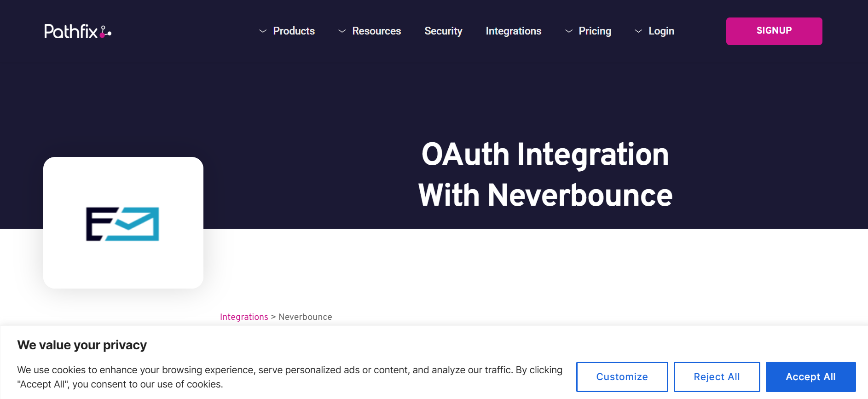Screen dimensions: 868x399
Task: Click the Neverbounce envelope logo
Action: click(x=122, y=224)
